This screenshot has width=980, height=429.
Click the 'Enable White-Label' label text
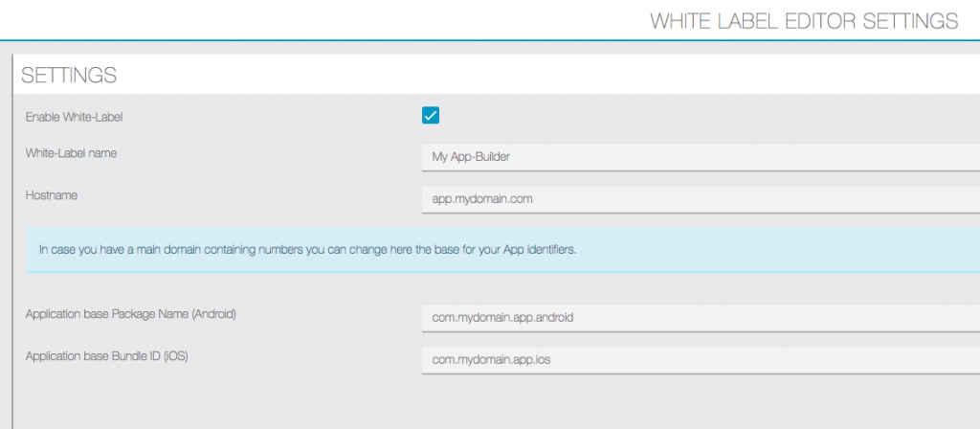(74, 117)
